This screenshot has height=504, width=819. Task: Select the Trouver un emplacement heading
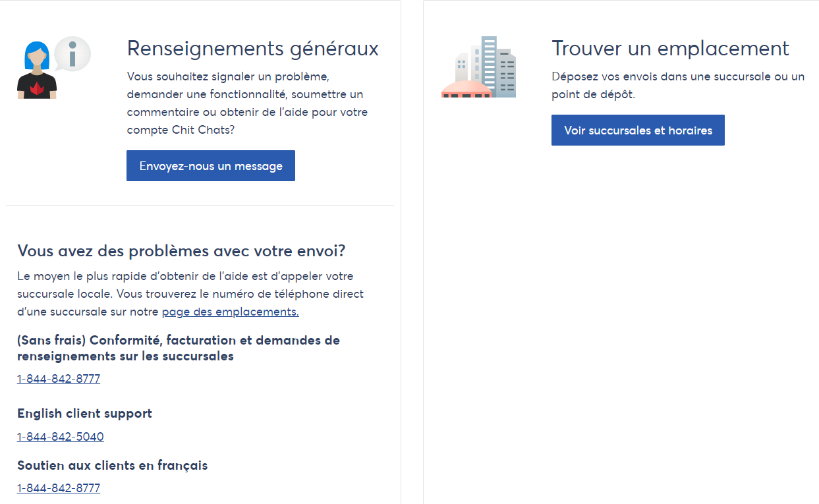[670, 49]
